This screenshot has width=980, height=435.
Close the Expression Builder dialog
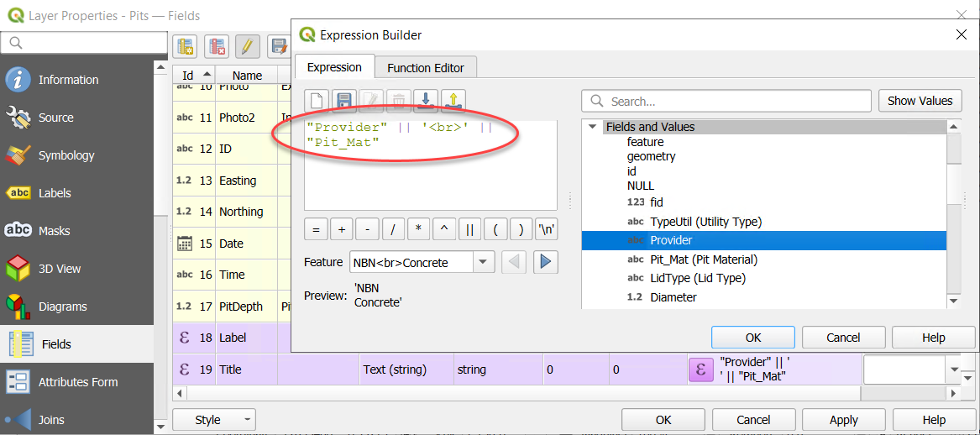tap(962, 35)
